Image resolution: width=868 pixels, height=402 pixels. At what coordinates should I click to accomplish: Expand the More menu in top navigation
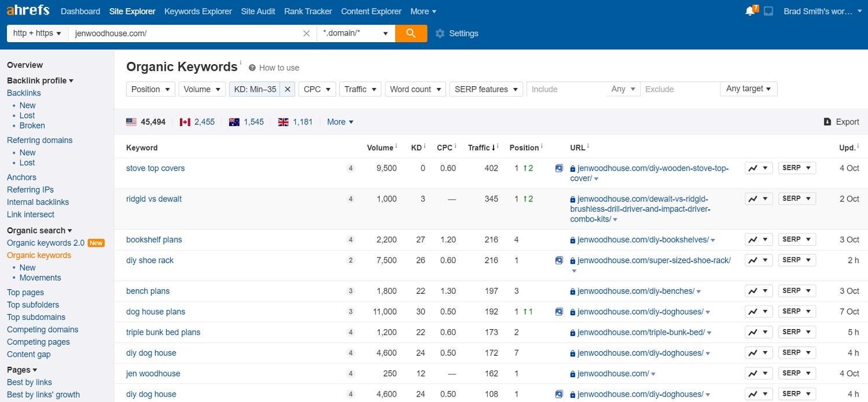tap(424, 11)
